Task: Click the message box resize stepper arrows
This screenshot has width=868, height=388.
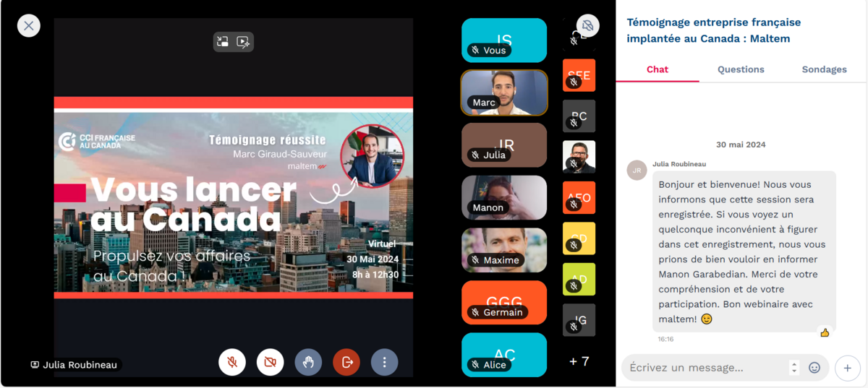Action: click(794, 368)
